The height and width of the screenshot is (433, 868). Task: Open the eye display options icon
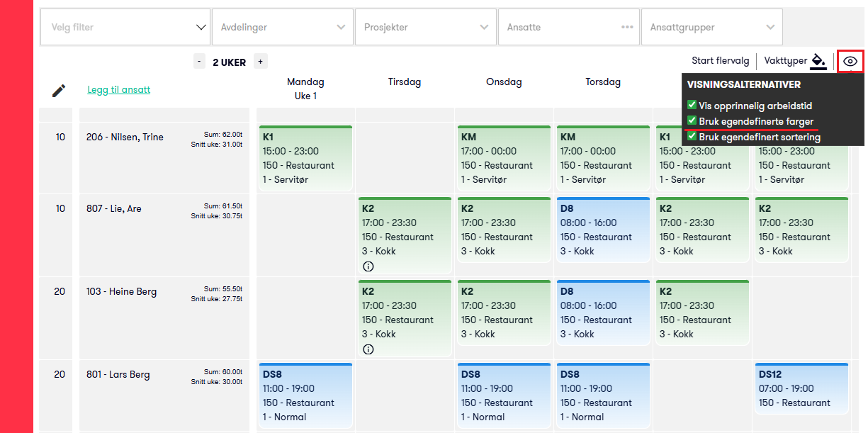850,62
